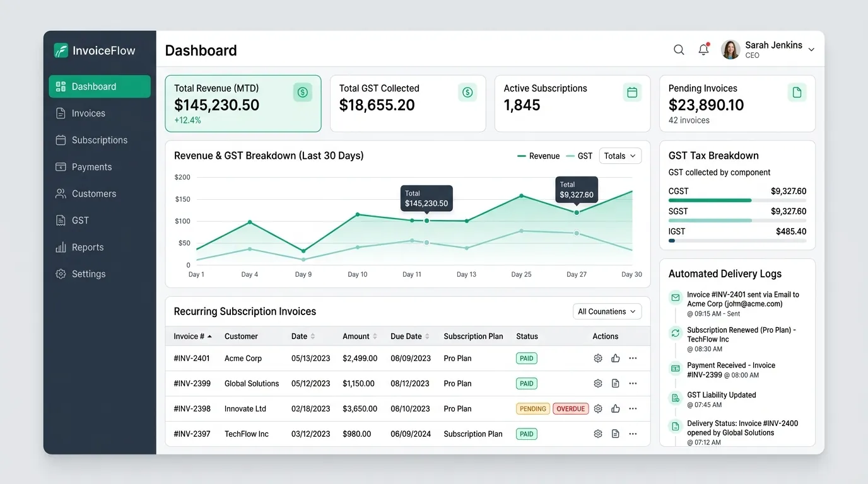The height and width of the screenshot is (484, 868).
Task: Click the dollar icon on Total Revenue card
Action: (303, 93)
